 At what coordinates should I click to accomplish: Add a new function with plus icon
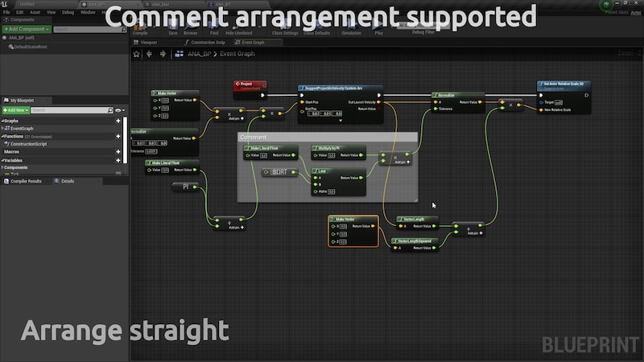pos(118,136)
